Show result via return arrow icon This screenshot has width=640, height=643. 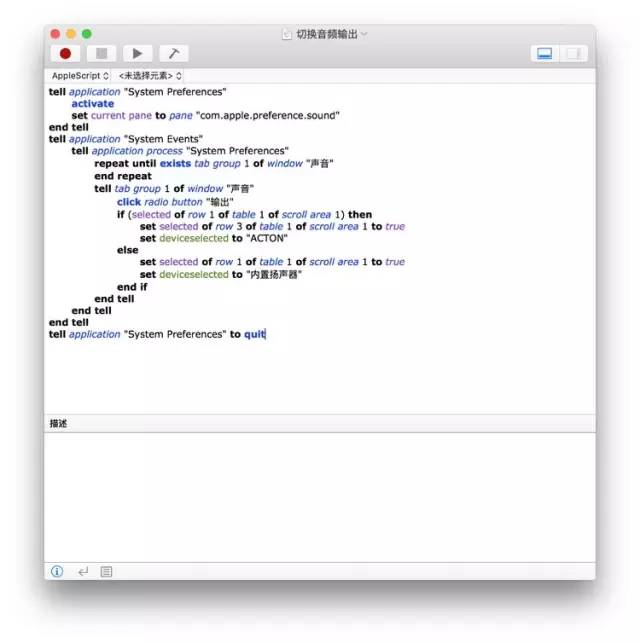82,571
